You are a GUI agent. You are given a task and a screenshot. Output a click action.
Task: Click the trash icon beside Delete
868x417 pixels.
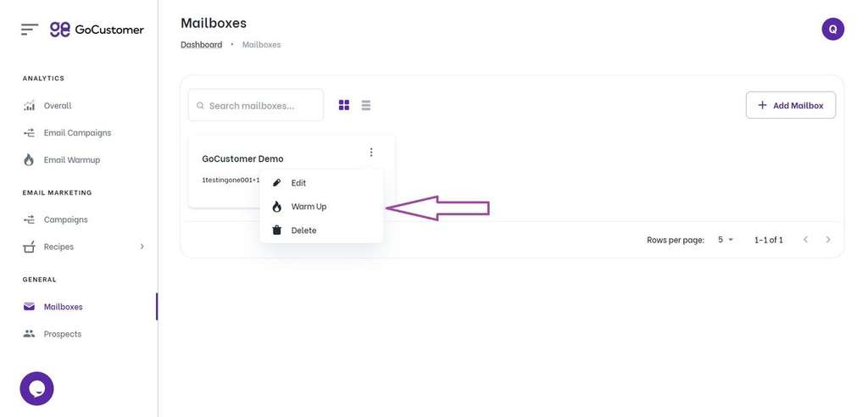[x=277, y=230]
